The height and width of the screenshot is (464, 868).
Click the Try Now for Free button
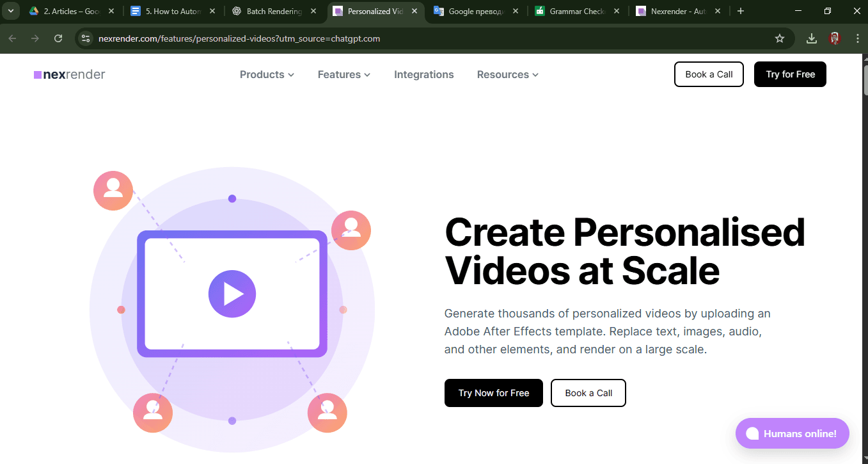(493, 392)
